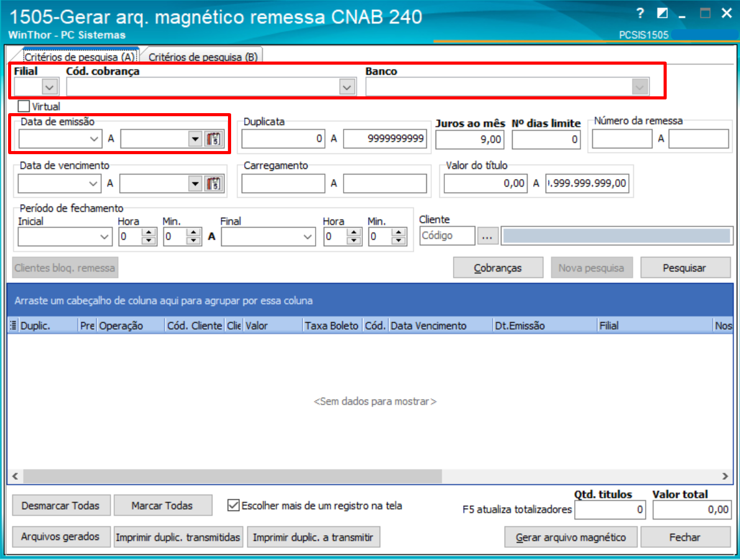The width and height of the screenshot is (740, 560).
Task: Click the second Número da remessa field
Action: (698, 139)
